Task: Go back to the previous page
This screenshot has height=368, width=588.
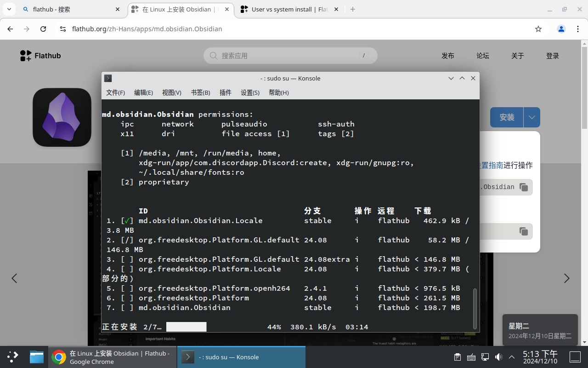Action: [10, 29]
